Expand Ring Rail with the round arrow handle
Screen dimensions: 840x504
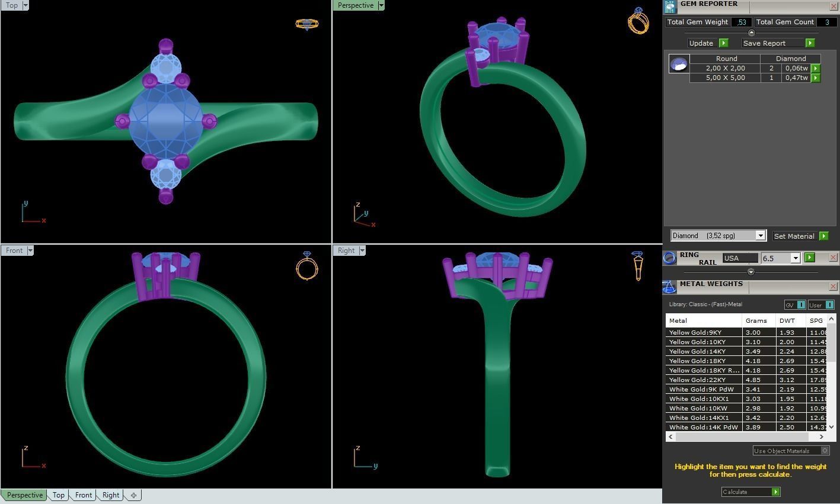751,272
